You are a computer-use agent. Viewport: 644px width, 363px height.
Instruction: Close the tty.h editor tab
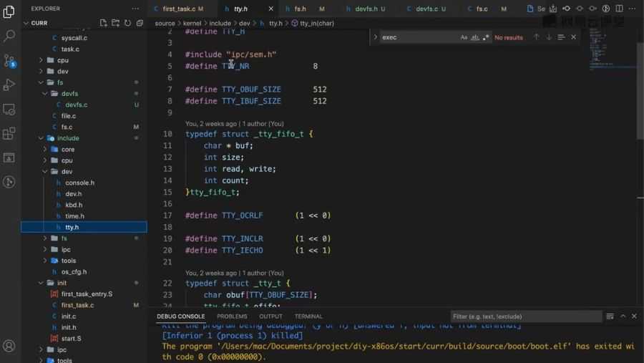pos(270,9)
